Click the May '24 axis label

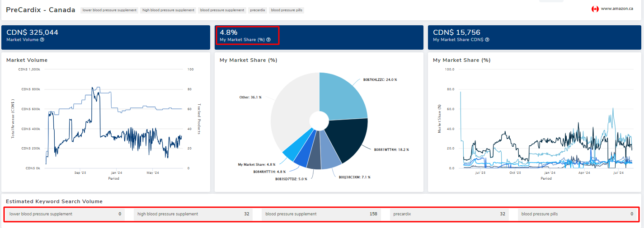click(x=153, y=172)
